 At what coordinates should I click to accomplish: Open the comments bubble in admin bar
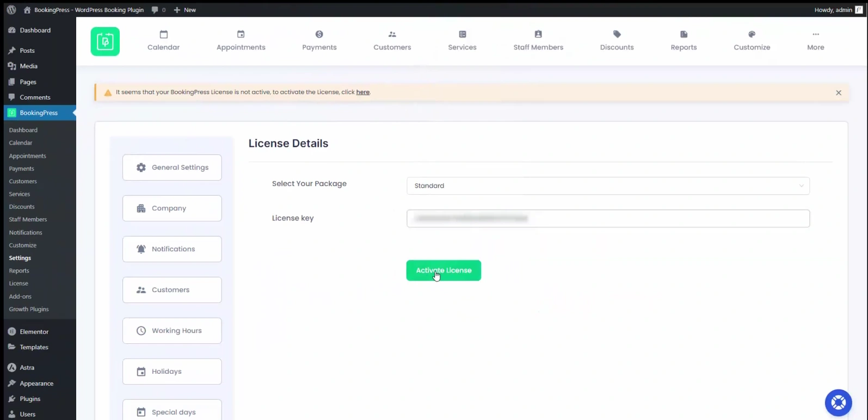pyautogui.click(x=158, y=10)
